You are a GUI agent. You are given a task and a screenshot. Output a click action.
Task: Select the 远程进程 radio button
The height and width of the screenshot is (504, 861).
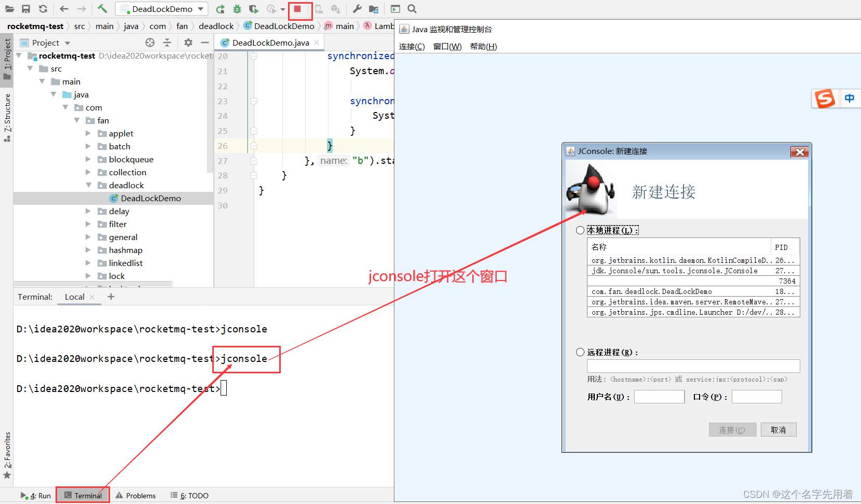point(580,352)
